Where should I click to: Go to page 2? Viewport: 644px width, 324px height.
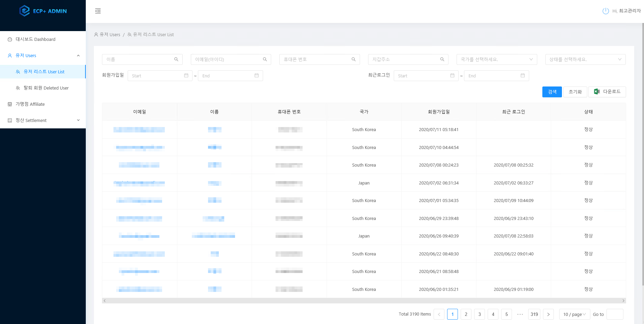coord(466,314)
